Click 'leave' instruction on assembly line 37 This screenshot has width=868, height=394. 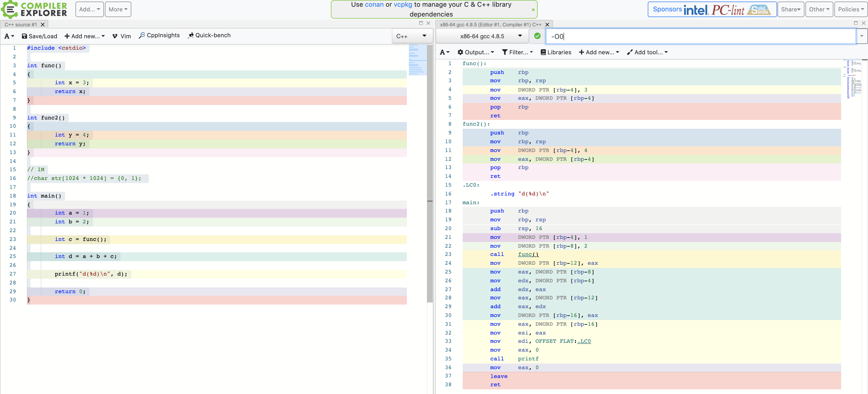(499, 376)
